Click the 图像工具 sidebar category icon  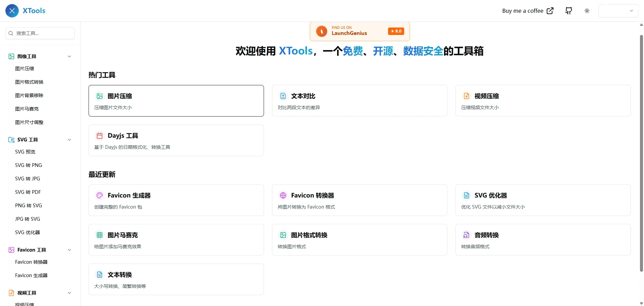click(11, 56)
